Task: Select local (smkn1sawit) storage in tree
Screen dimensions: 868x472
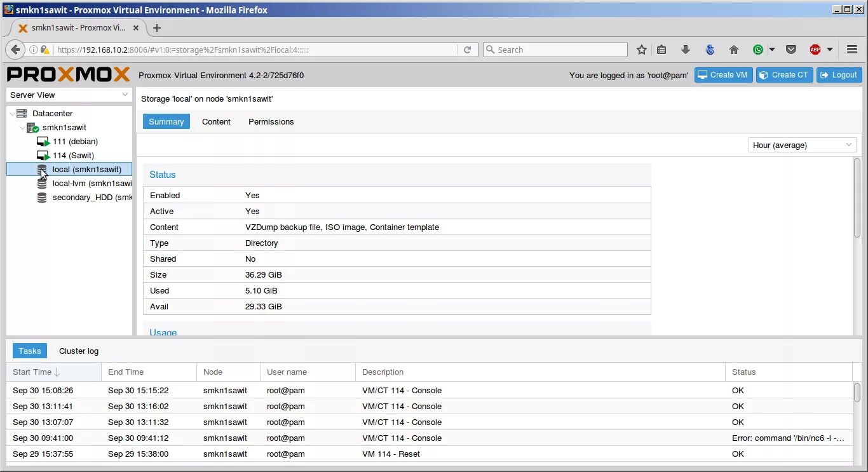Action: point(69,170)
